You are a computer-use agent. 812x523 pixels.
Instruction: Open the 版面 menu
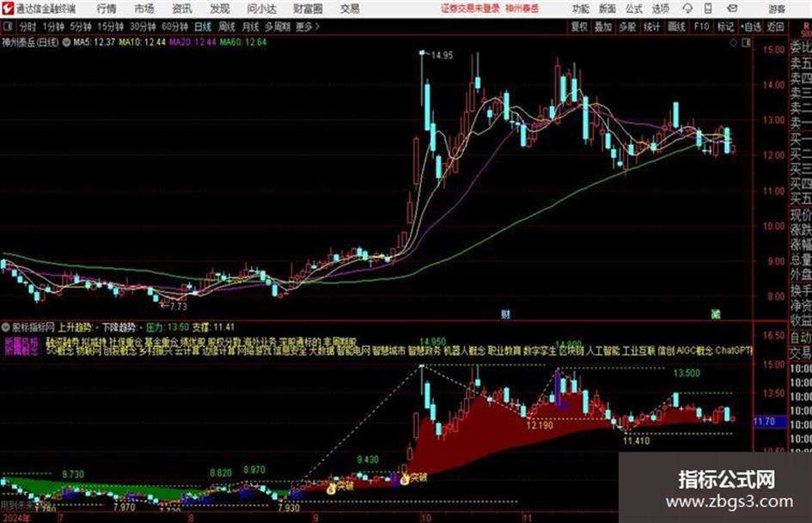click(607, 9)
